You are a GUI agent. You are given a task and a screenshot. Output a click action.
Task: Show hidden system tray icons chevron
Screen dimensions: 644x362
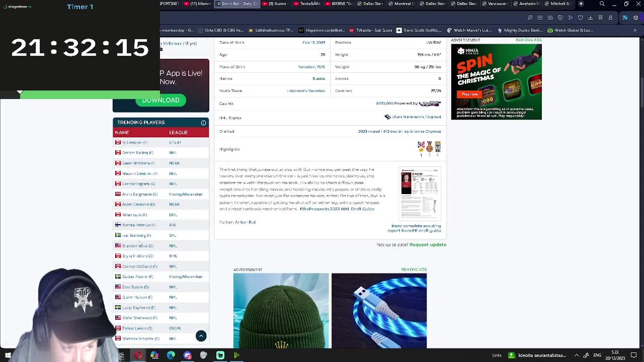click(x=577, y=355)
